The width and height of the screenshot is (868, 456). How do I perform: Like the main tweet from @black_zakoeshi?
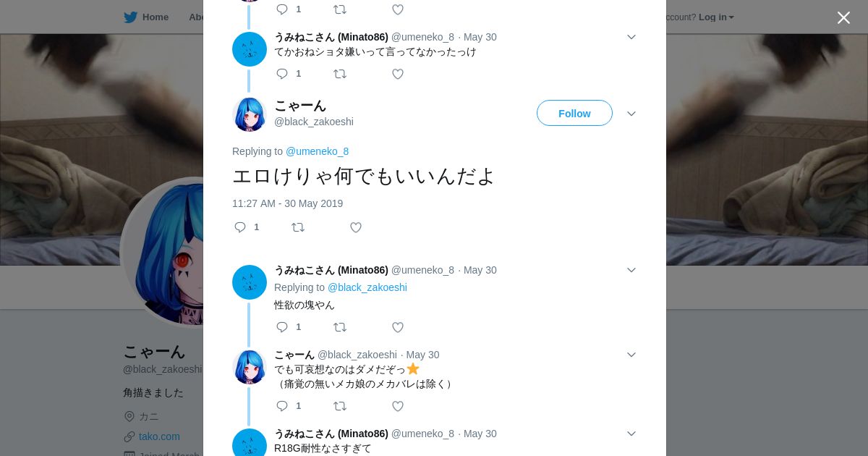pyautogui.click(x=356, y=227)
